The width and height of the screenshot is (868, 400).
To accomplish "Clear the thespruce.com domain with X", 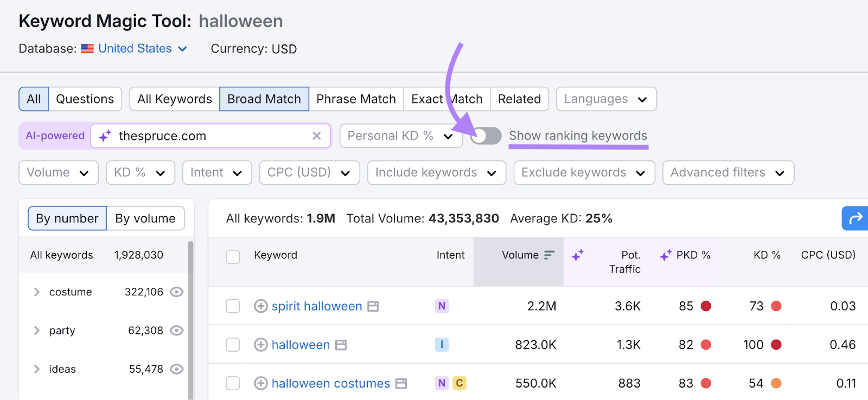I will pos(317,136).
